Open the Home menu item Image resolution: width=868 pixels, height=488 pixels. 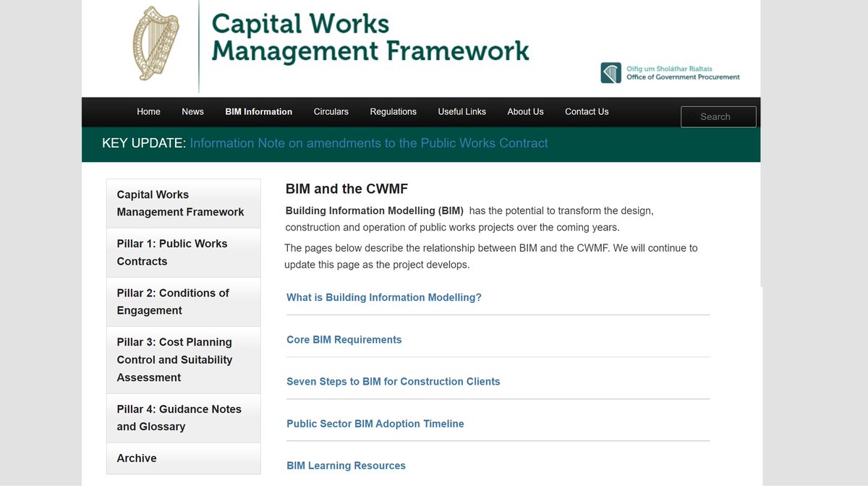pos(148,111)
